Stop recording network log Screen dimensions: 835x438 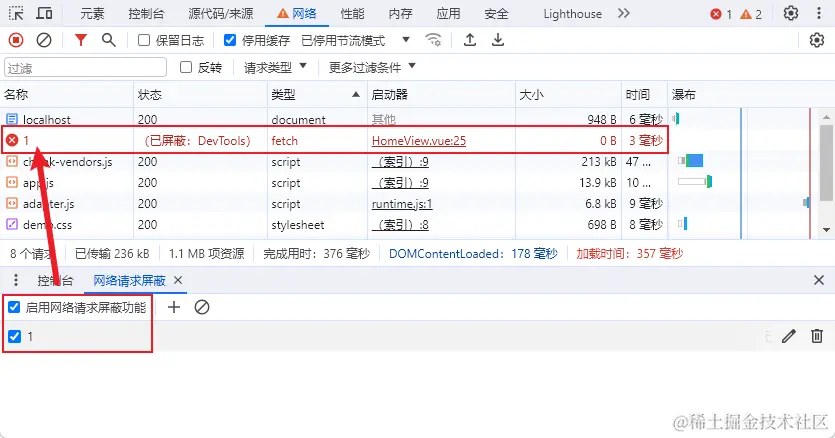pyautogui.click(x=16, y=40)
